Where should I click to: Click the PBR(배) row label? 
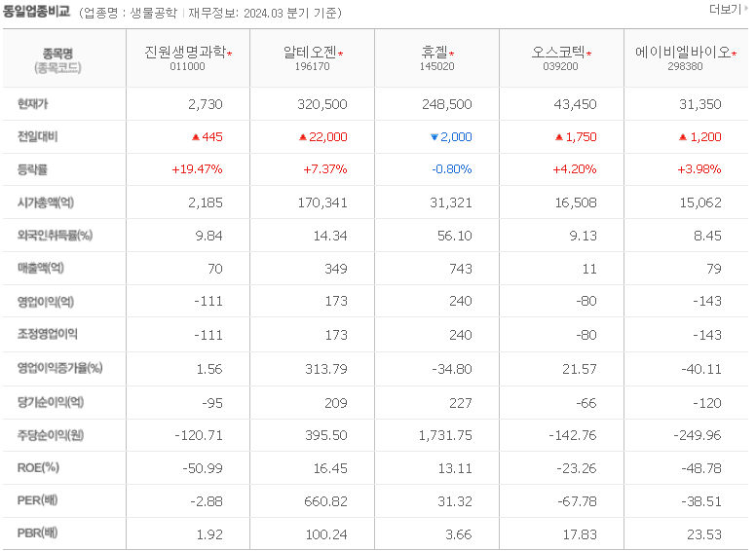click(37, 533)
